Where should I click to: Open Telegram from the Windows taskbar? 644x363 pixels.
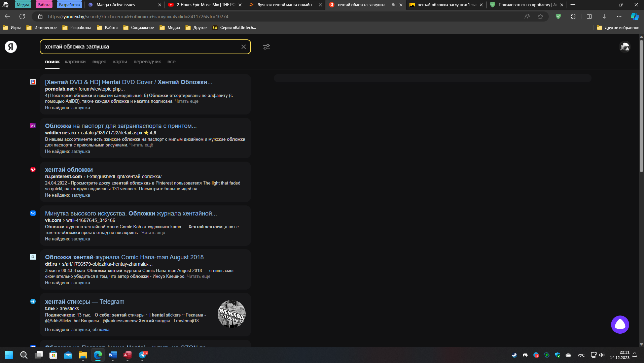click(143, 355)
